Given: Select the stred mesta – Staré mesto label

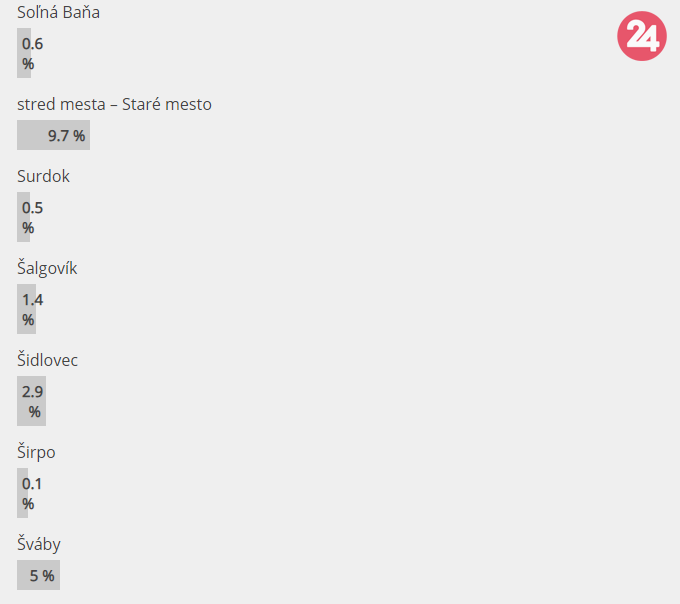Looking at the screenshot, I should click(x=114, y=104).
